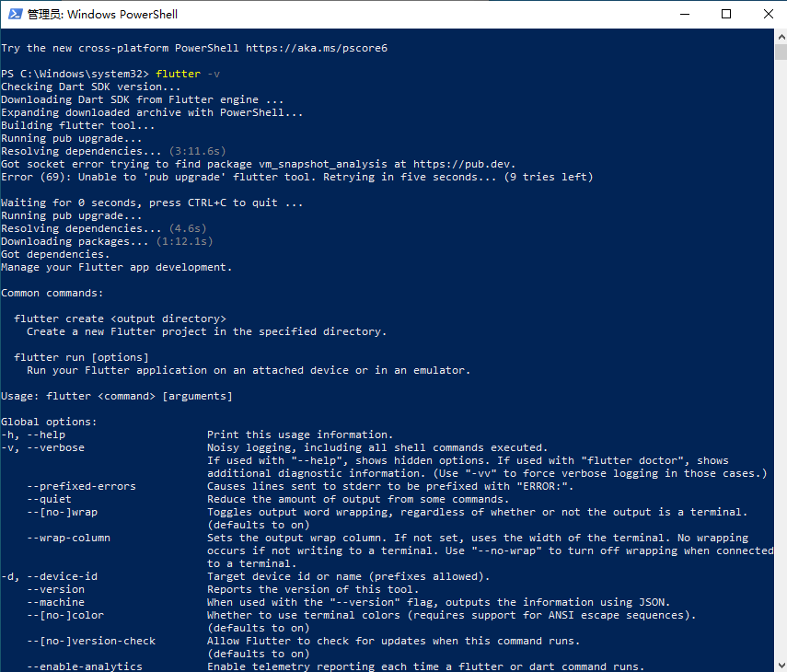Click "Checking Dart SDK version..." line

tap(90, 87)
